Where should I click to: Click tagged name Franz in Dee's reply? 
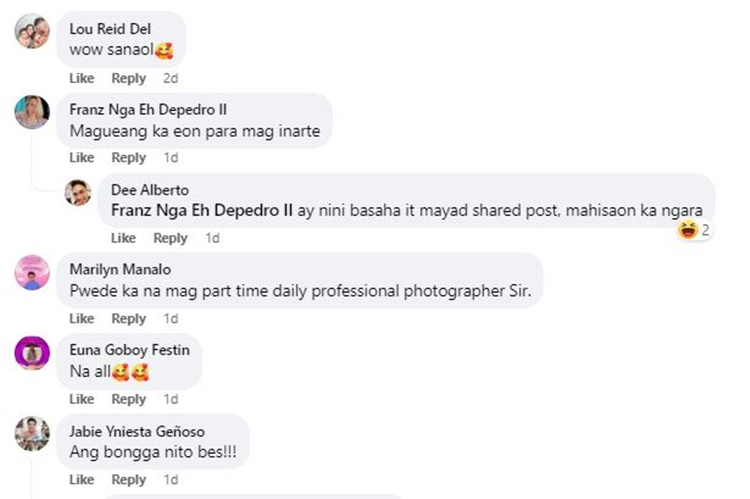201,210
